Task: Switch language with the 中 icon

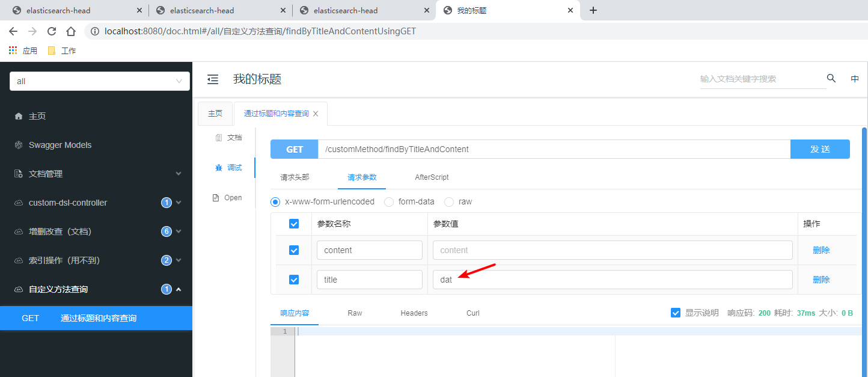Action: [x=855, y=79]
